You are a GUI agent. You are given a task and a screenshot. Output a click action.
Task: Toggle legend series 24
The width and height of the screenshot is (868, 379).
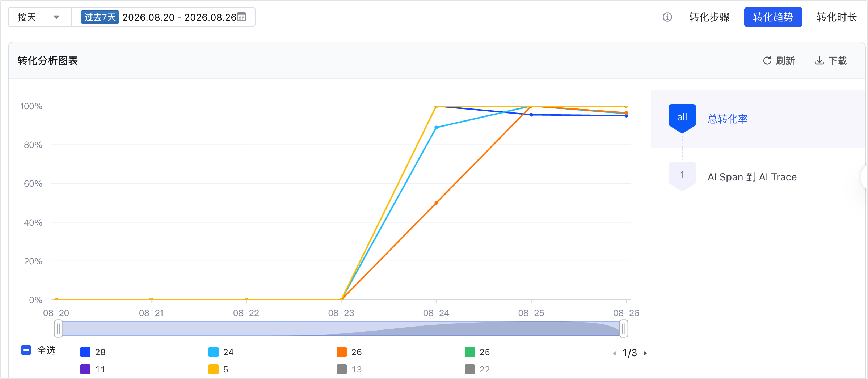pos(221,352)
